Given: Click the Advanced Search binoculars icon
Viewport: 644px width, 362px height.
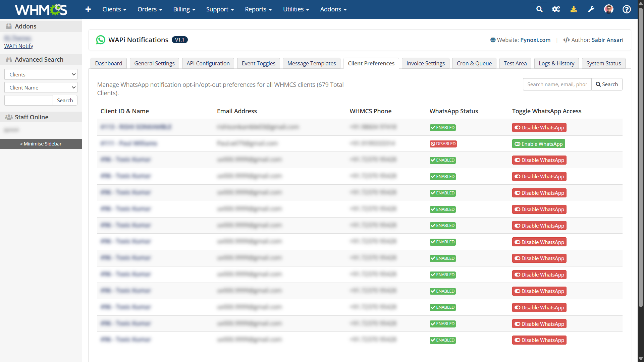Looking at the screenshot, I should coord(9,59).
